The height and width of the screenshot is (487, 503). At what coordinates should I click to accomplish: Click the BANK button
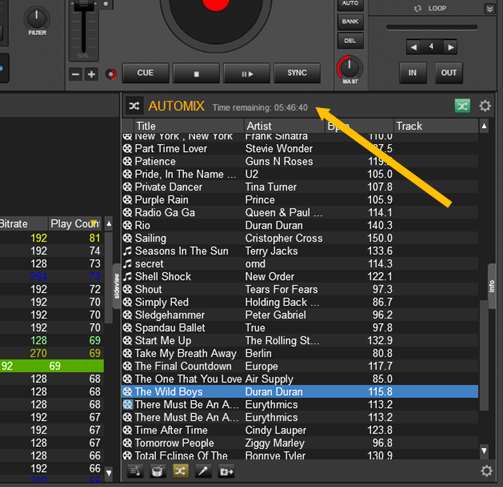tap(350, 22)
